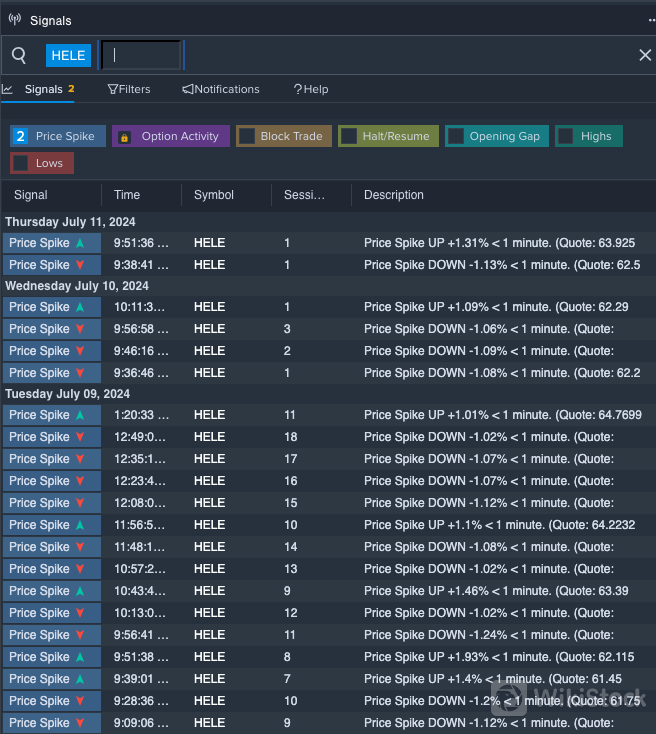Click the up arrow on 9:51:36 Price Spike
656x734 pixels.
80,243
